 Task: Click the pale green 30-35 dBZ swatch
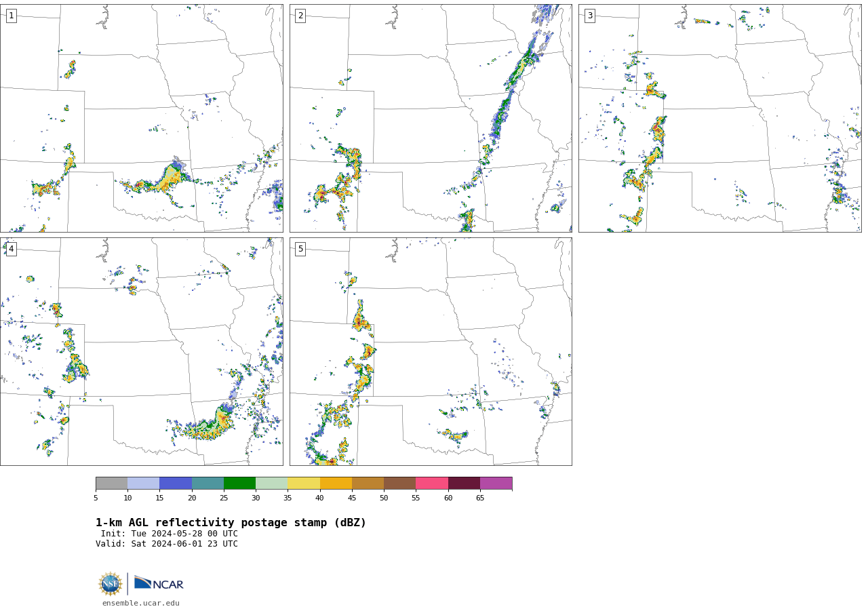(271, 484)
